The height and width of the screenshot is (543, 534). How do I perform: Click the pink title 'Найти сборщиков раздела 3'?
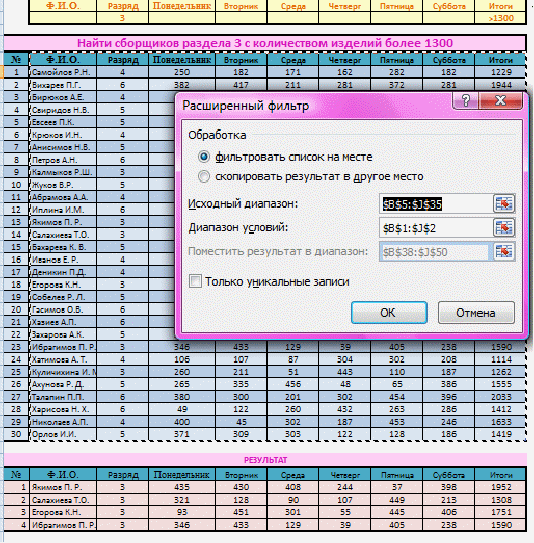265,43
